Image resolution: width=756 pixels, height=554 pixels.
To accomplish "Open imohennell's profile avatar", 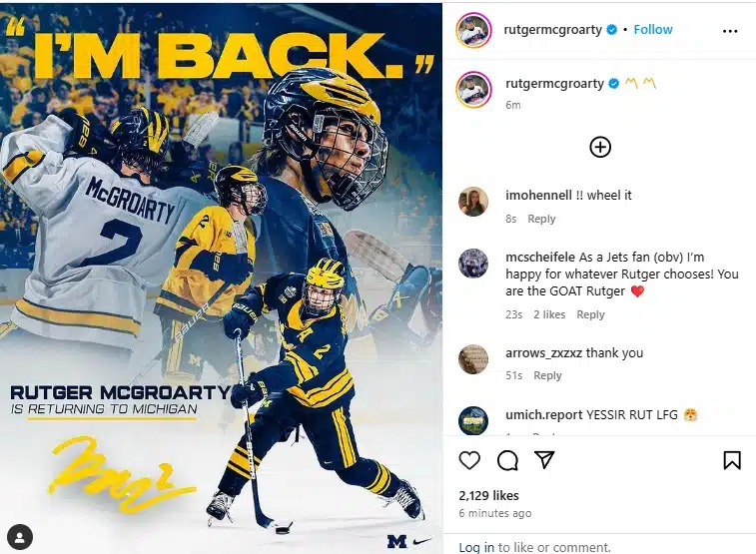I will coord(473,202).
